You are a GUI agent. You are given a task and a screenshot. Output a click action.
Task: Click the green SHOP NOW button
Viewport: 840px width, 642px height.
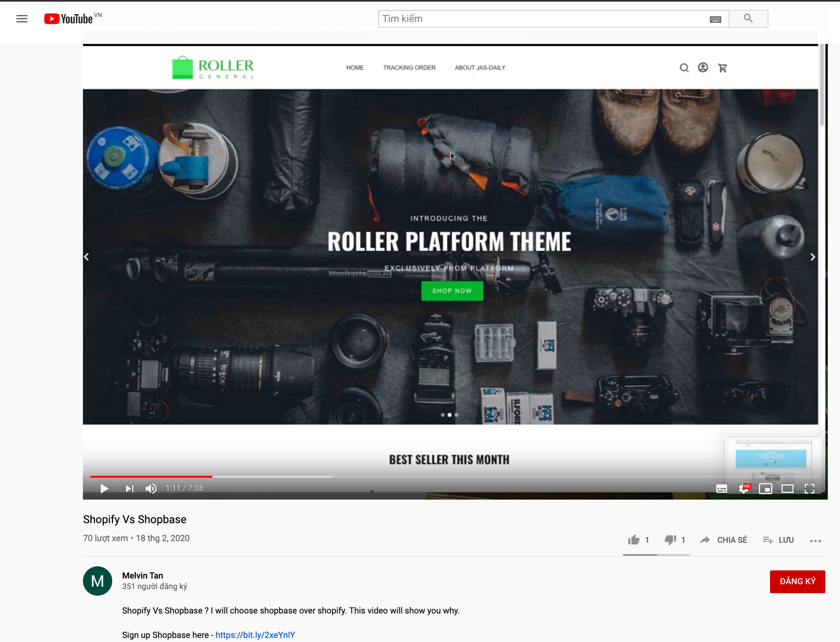452,291
